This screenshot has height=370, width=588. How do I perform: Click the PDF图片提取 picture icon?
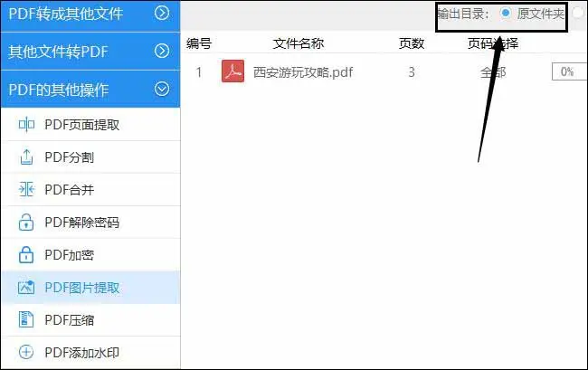click(x=26, y=287)
